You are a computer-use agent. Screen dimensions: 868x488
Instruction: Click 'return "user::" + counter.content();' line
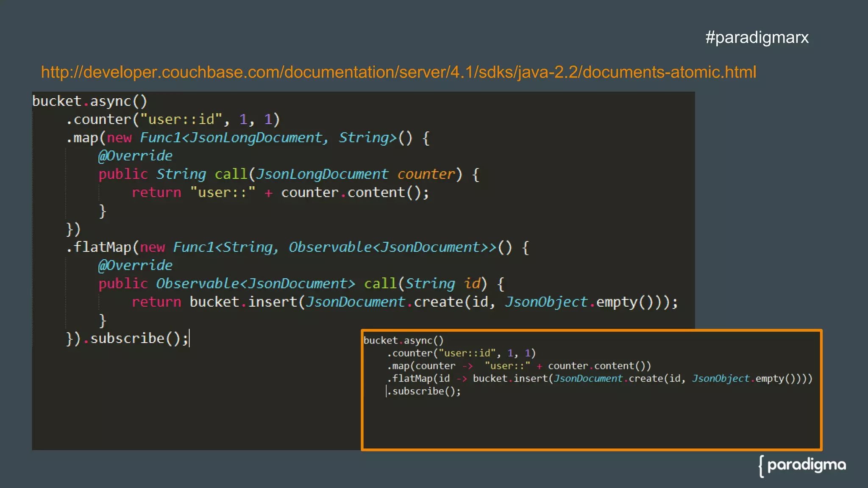(280, 193)
